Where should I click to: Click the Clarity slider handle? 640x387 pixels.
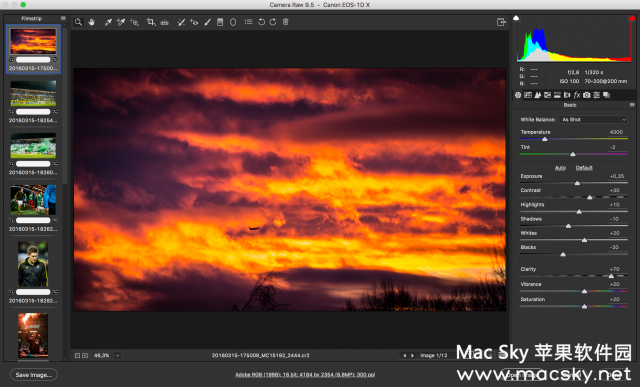tap(611, 276)
